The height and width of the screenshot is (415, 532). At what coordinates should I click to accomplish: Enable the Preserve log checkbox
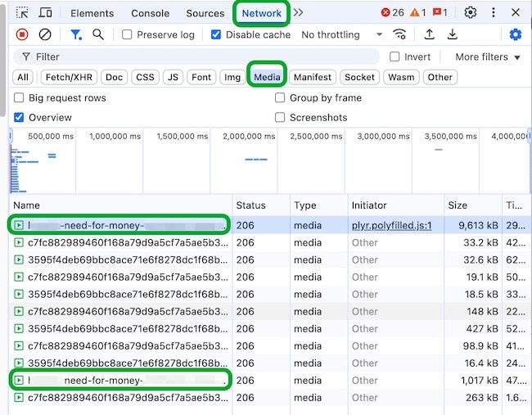(127, 35)
